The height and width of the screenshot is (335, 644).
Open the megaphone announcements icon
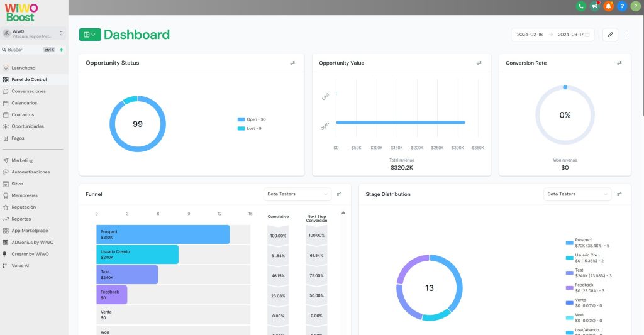click(594, 6)
